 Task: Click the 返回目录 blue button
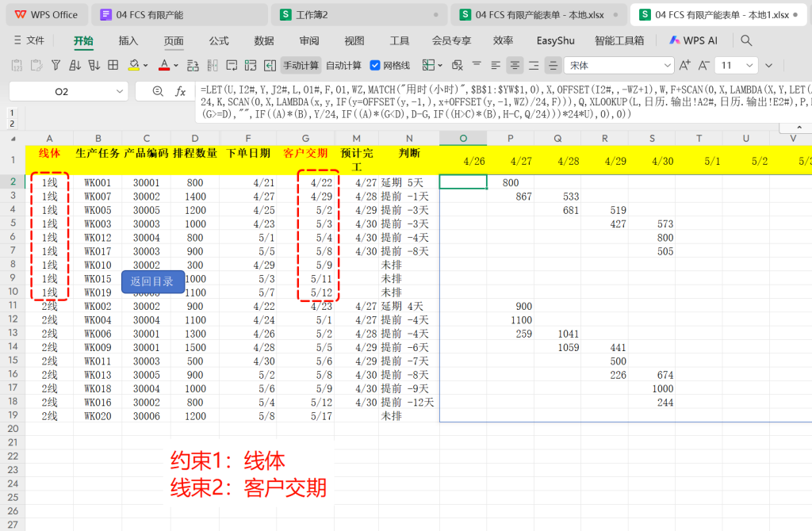153,281
